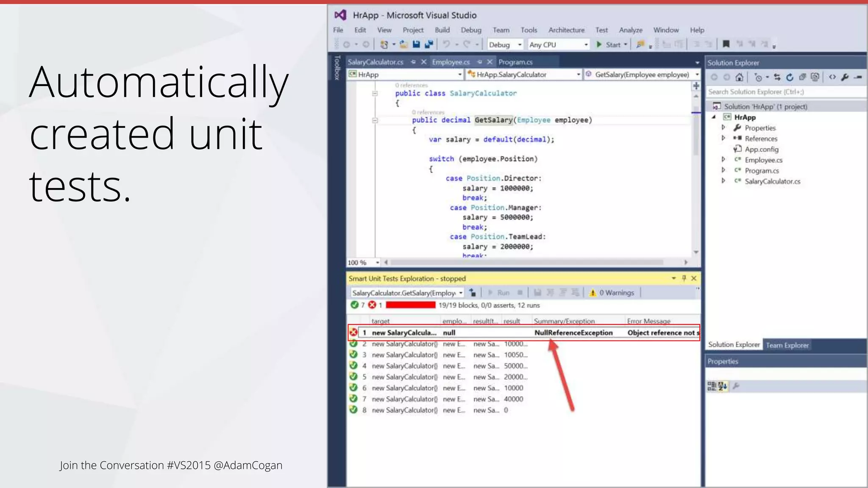Click the find-in-files icon beside Start
Image resolution: width=868 pixels, height=488 pixels.
(x=640, y=44)
